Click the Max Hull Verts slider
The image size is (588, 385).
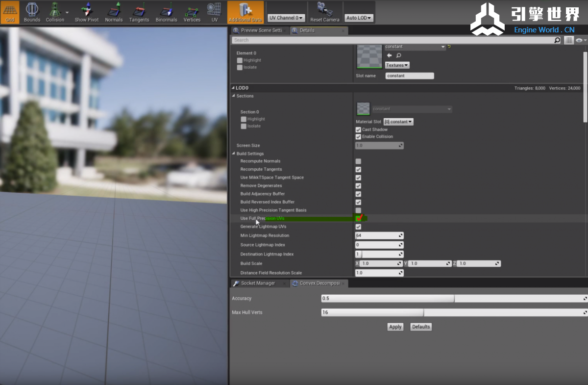[x=454, y=312]
